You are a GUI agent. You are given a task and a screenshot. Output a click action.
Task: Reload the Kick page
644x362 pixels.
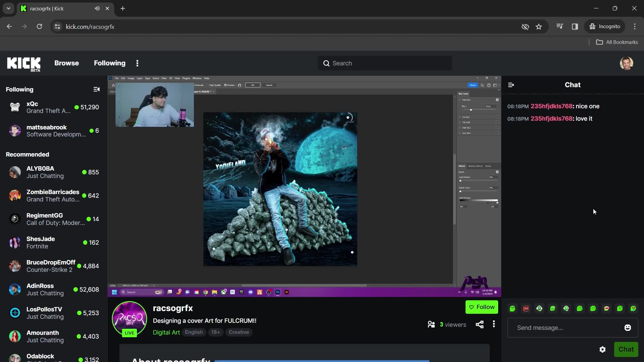[x=39, y=26]
